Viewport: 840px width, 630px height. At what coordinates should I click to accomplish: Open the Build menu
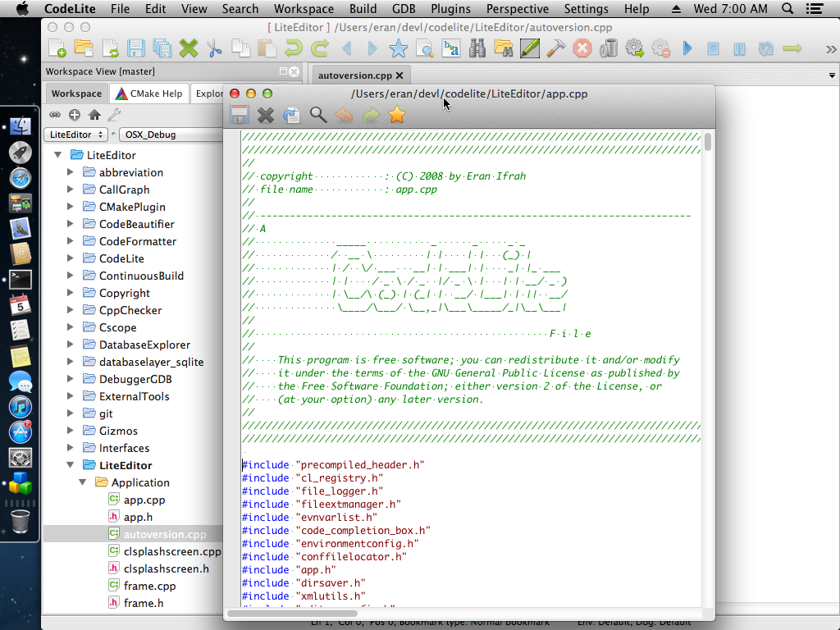[x=363, y=8]
